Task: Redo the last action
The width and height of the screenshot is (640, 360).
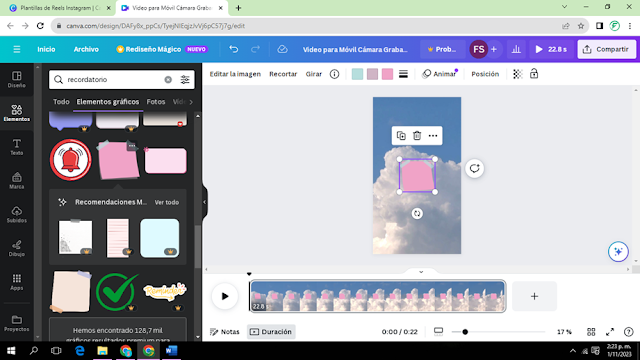Action: click(x=256, y=49)
